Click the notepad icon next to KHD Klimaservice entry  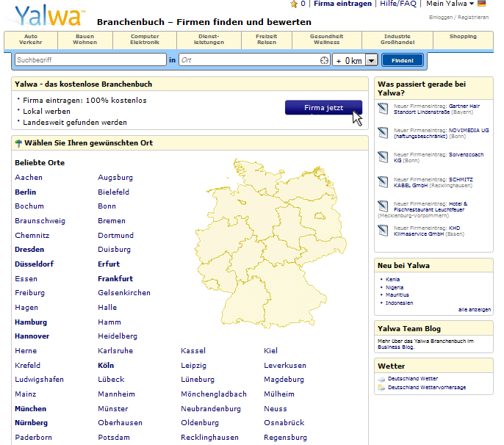383,231
